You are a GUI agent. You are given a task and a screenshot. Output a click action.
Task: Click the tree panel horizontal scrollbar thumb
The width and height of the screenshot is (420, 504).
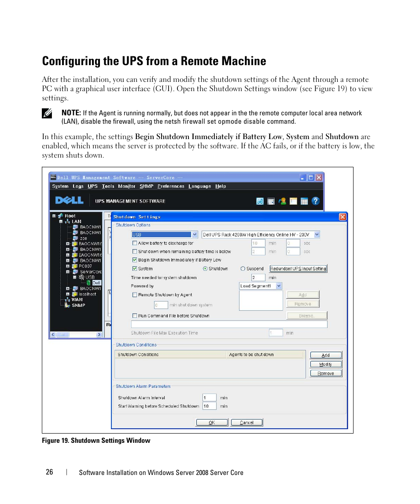point(63,335)
